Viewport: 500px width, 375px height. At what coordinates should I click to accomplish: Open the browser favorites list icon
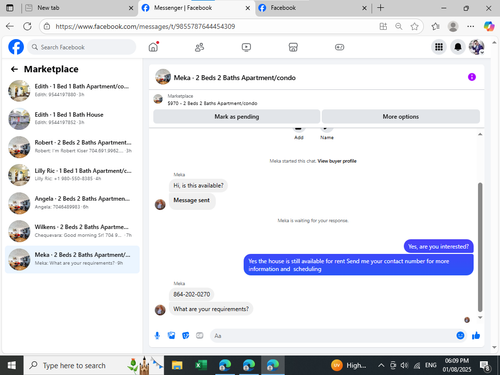(x=435, y=26)
